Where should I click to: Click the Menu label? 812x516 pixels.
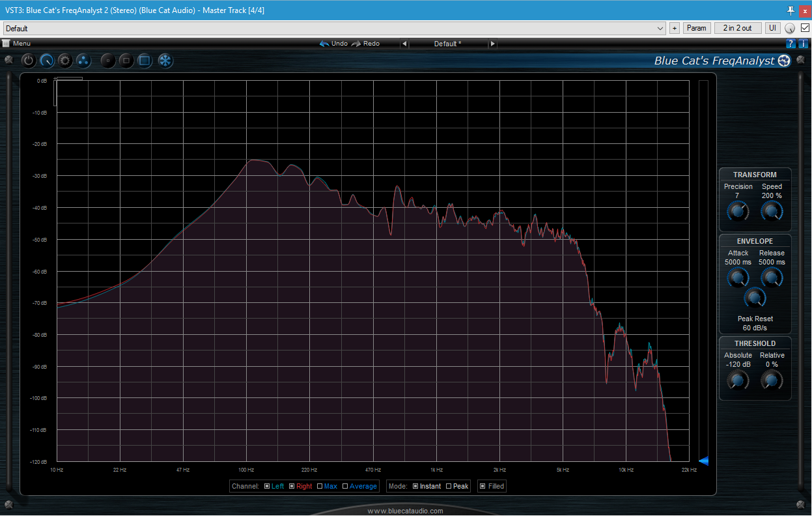(21, 44)
